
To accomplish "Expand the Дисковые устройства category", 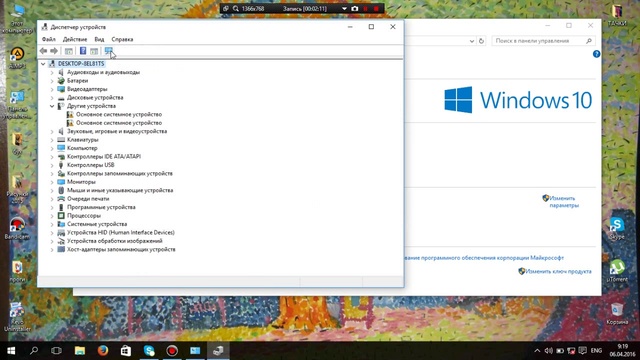I will tap(52, 98).
